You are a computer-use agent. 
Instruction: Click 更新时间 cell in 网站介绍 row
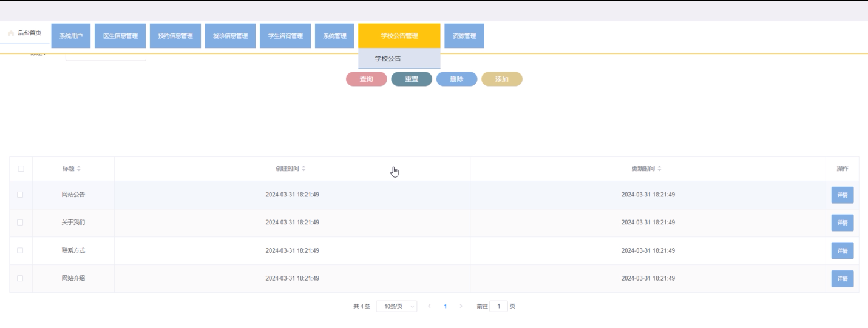648,278
